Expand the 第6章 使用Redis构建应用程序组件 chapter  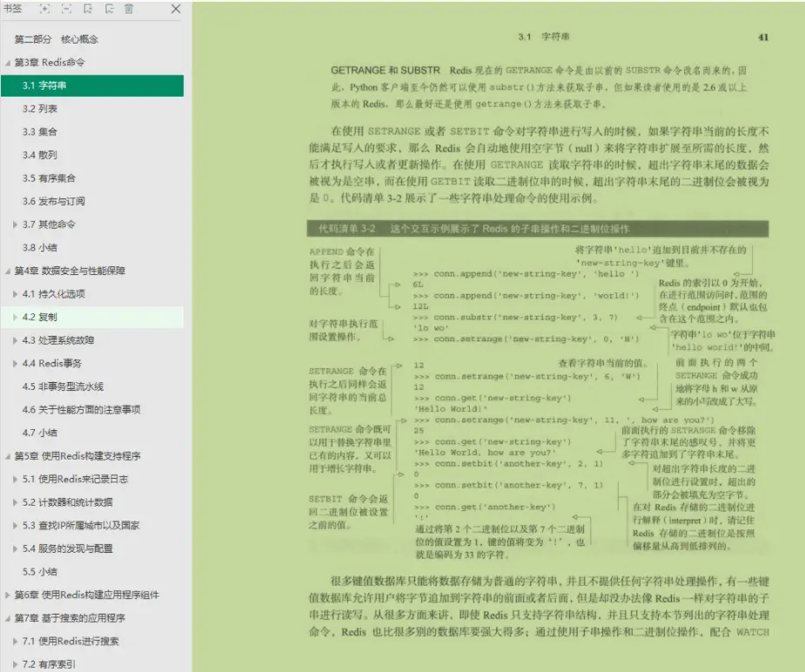(8, 595)
